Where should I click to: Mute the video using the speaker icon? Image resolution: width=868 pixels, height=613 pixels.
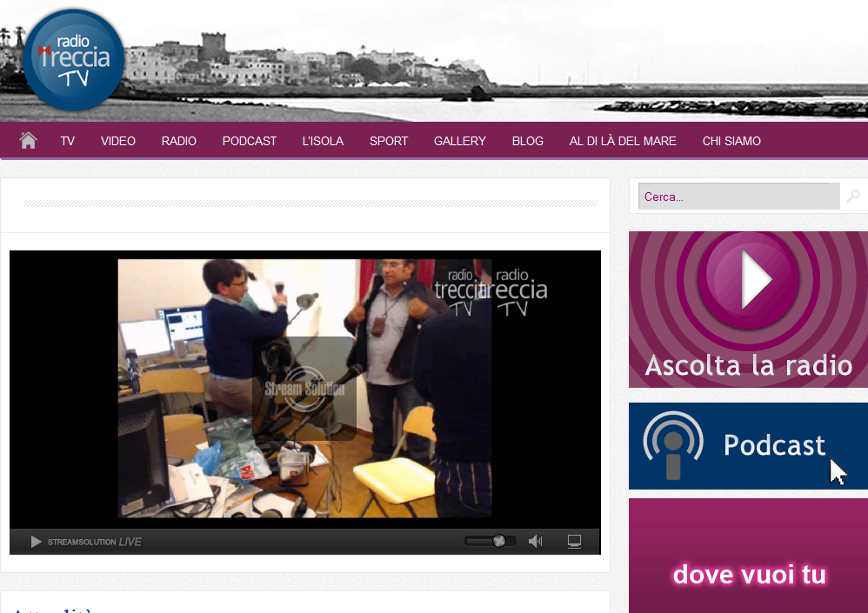[x=535, y=542]
